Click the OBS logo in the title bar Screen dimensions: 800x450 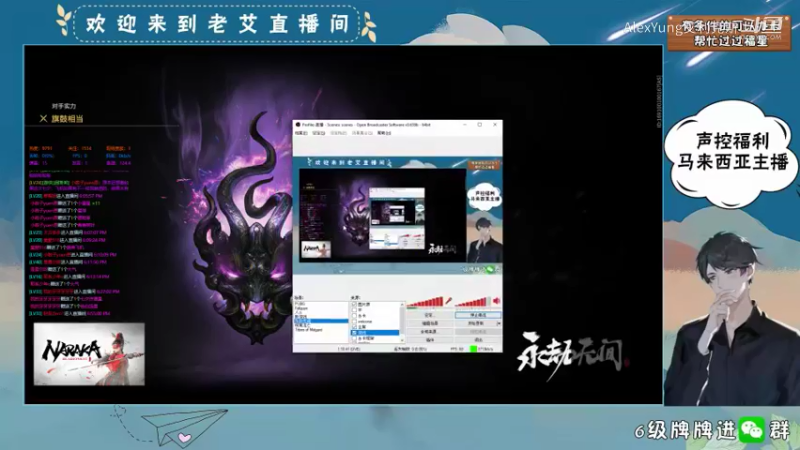click(x=298, y=124)
